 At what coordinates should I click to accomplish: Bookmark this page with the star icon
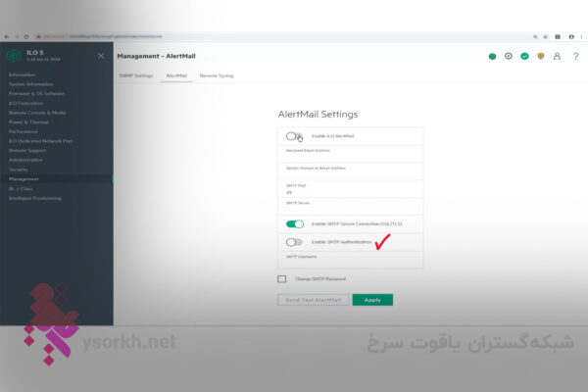tap(546, 37)
